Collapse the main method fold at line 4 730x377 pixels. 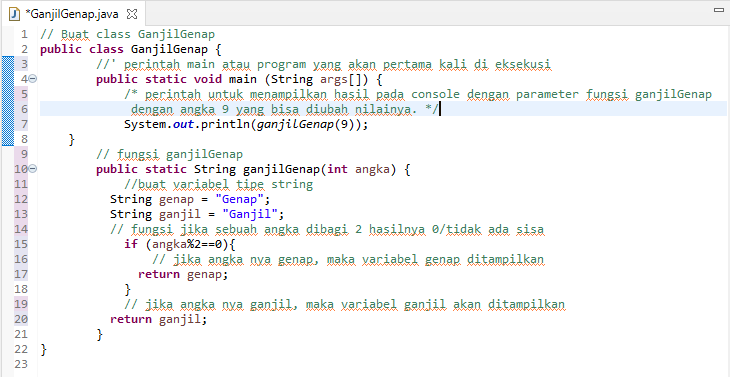[x=33, y=79]
